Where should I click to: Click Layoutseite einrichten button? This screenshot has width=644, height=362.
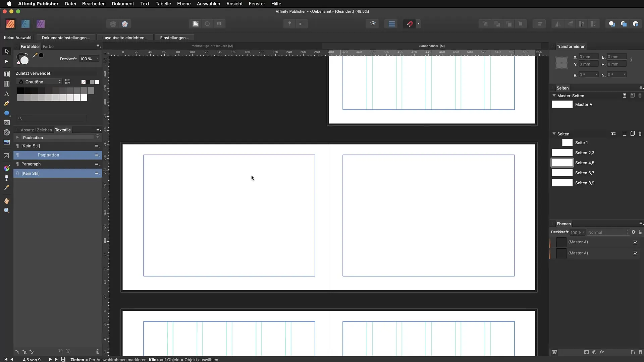point(125,38)
